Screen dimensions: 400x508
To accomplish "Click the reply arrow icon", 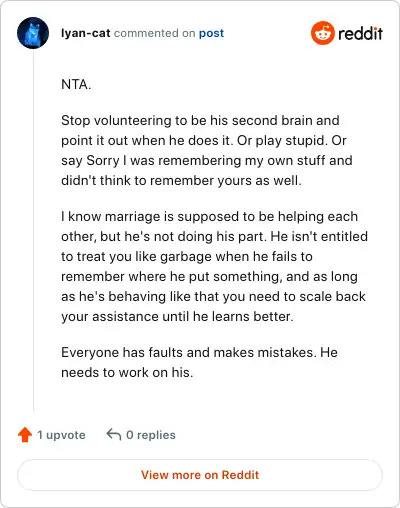I will pyautogui.click(x=113, y=435).
